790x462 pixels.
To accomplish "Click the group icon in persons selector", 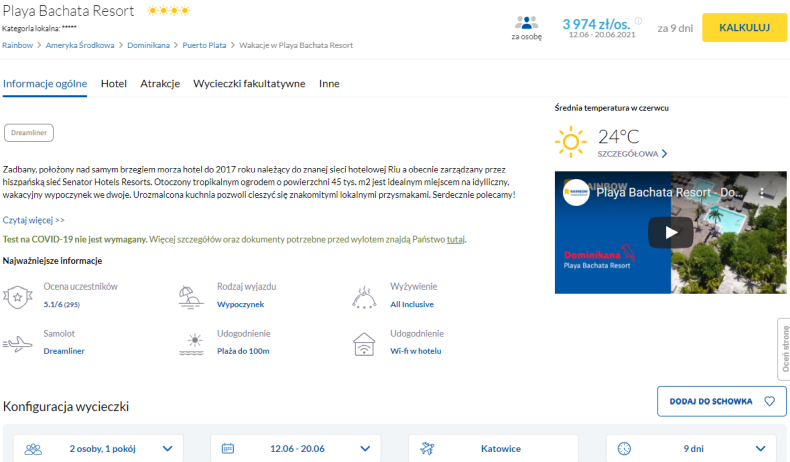I will [x=33, y=448].
